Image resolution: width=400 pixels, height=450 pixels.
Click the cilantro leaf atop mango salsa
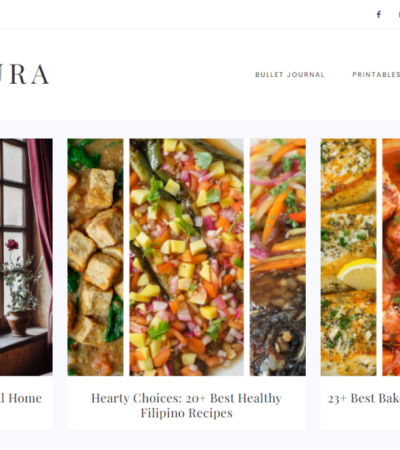click(x=204, y=160)
